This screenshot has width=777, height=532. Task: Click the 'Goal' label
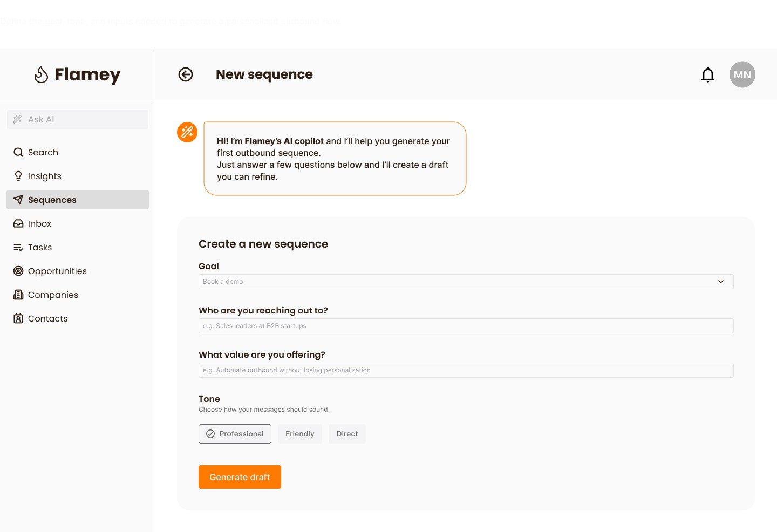tap(209, 266)
